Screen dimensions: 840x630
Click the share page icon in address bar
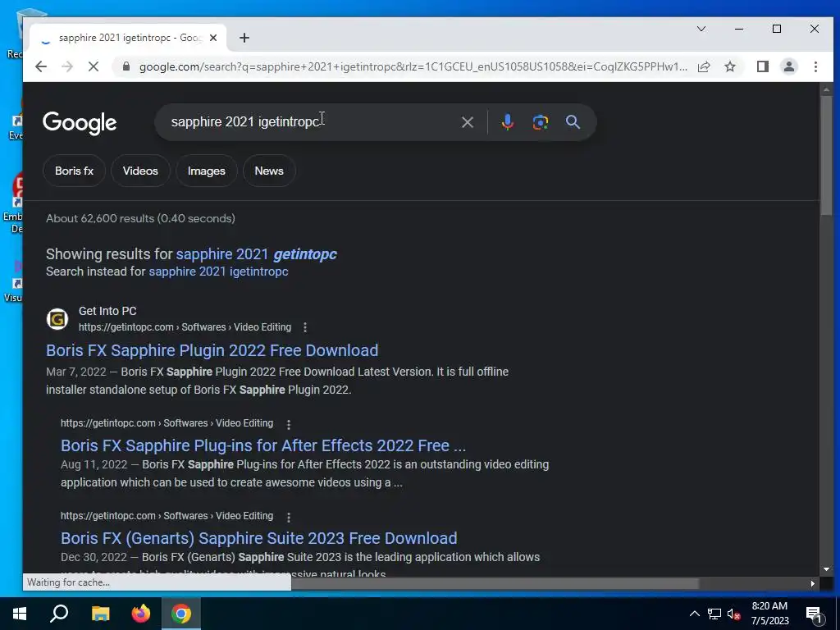click(704, 66)
